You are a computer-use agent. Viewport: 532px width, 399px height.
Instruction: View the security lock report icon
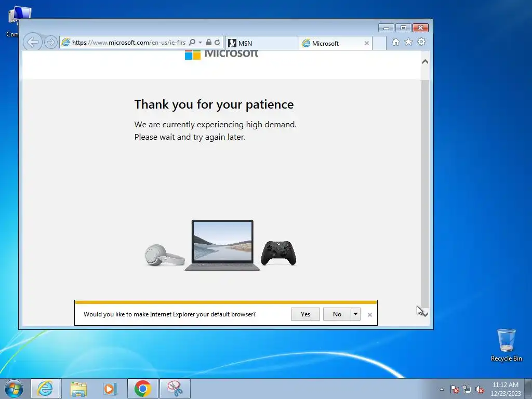click(x=209, y=43)
